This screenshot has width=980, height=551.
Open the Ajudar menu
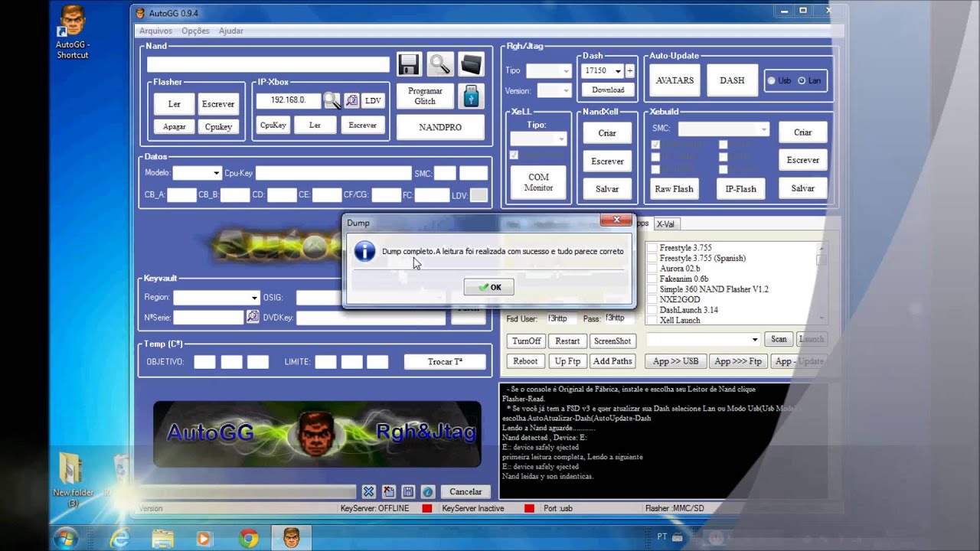(x=231, y=31)
